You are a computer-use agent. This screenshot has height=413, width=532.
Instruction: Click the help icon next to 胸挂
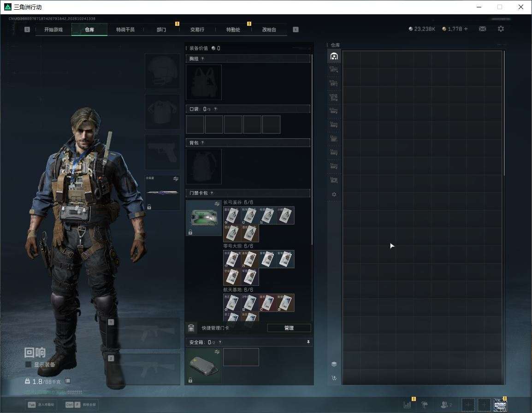(x=202, y=59)
